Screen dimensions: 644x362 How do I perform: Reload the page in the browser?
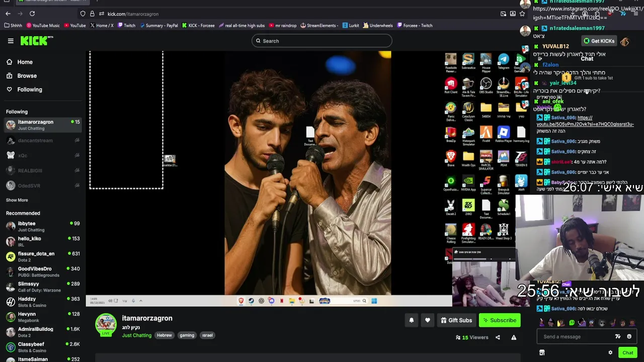[x=32, y=14]
